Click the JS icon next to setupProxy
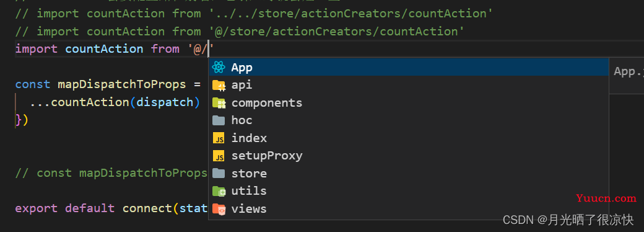The width and height of the screenshot is (644, 232). click(219, 156)
